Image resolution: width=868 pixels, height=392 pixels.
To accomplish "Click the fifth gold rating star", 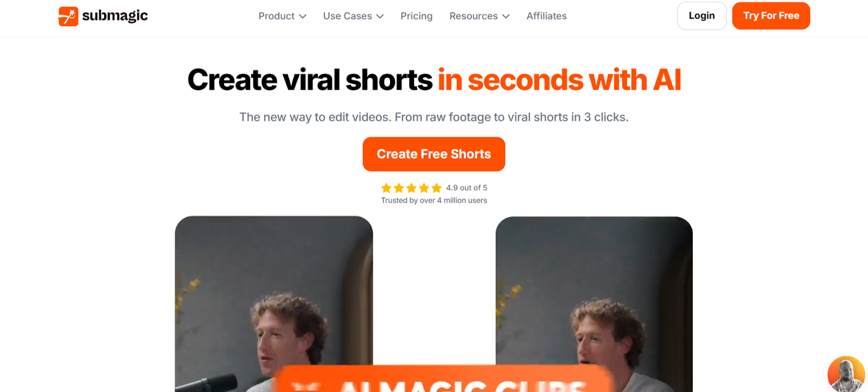I will click(436, 188).
